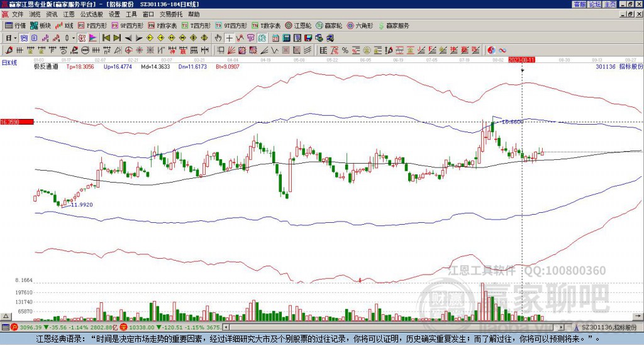This screenshot has height=345, width=644.
Task: Open the 9T四方形 tool
Action: click(x=231, y=25)
